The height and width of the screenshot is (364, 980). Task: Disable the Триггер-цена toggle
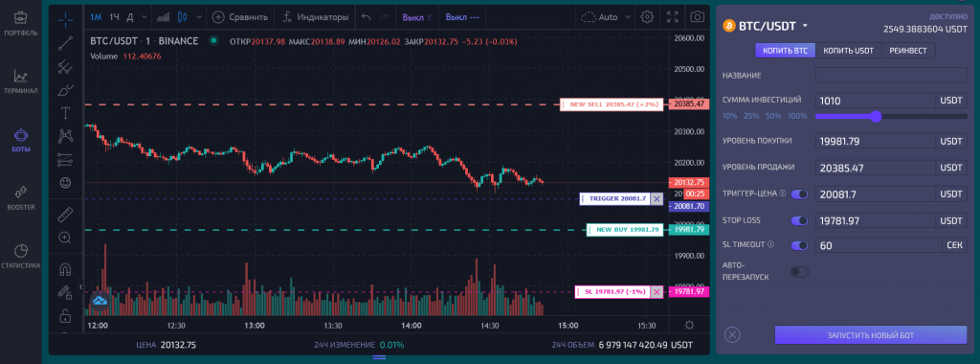click(799, 194)
